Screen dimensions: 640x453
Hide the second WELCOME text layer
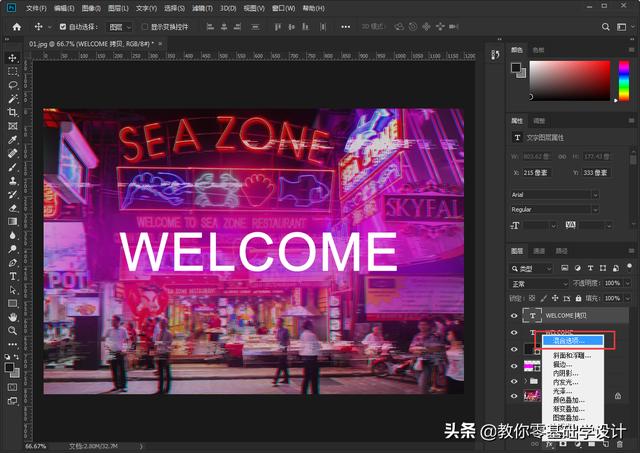pos(514,333)
